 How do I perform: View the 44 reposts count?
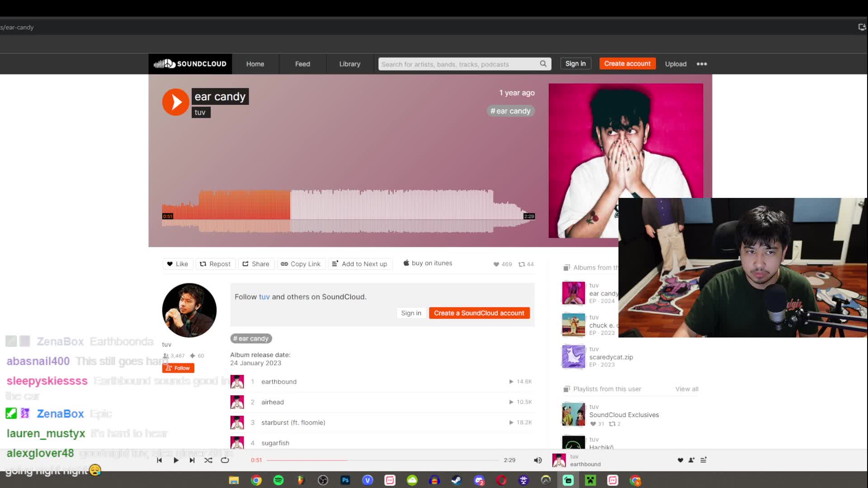526,264
